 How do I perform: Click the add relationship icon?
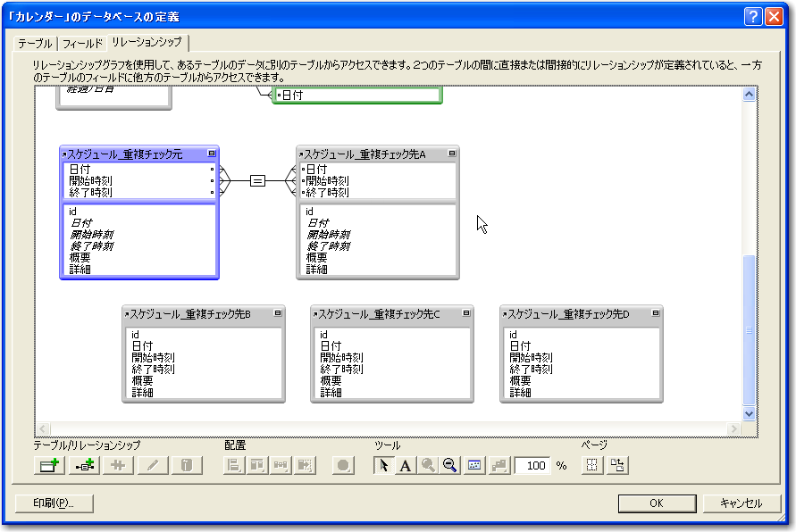(x=82, y=465)
